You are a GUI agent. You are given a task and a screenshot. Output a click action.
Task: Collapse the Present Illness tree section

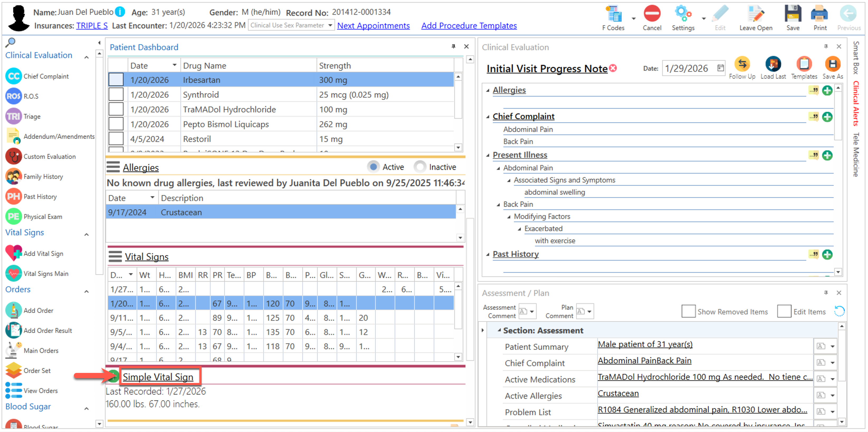[488, 155]
